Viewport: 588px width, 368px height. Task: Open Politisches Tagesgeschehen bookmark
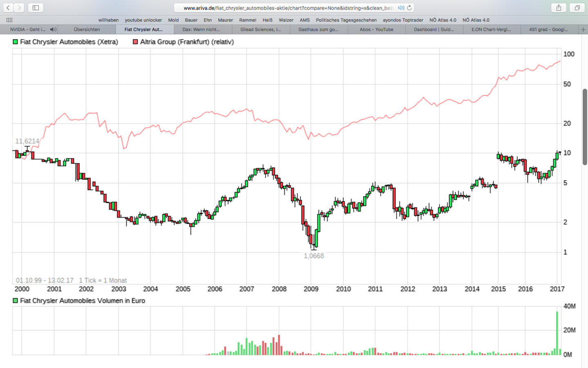tap(346, 20)
